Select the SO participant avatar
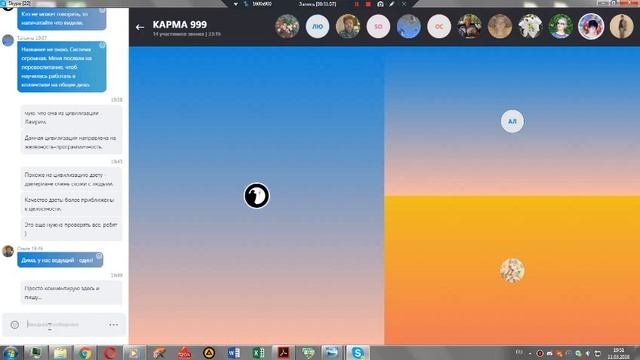Image resolution: width=640 pixels, height=360 pixels. [378, 27]
